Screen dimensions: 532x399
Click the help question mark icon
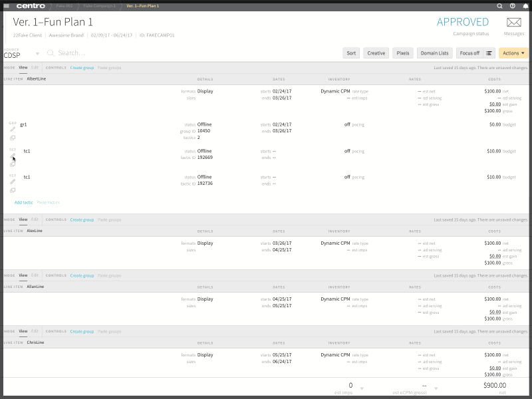(x=511, y=5)
